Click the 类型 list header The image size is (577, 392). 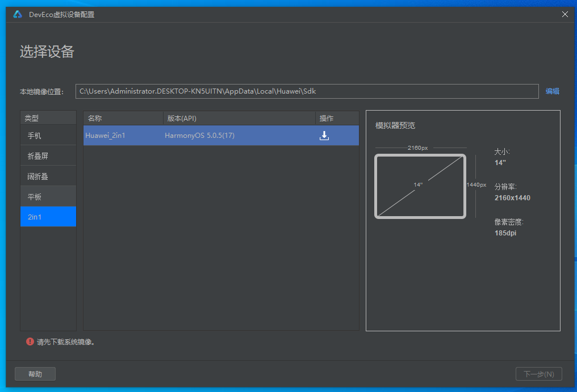coord(48,118)
